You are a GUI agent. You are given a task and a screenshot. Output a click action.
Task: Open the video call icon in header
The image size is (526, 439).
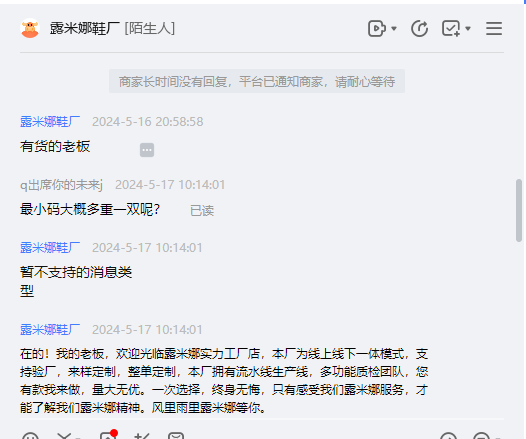(x=377, y=29)
